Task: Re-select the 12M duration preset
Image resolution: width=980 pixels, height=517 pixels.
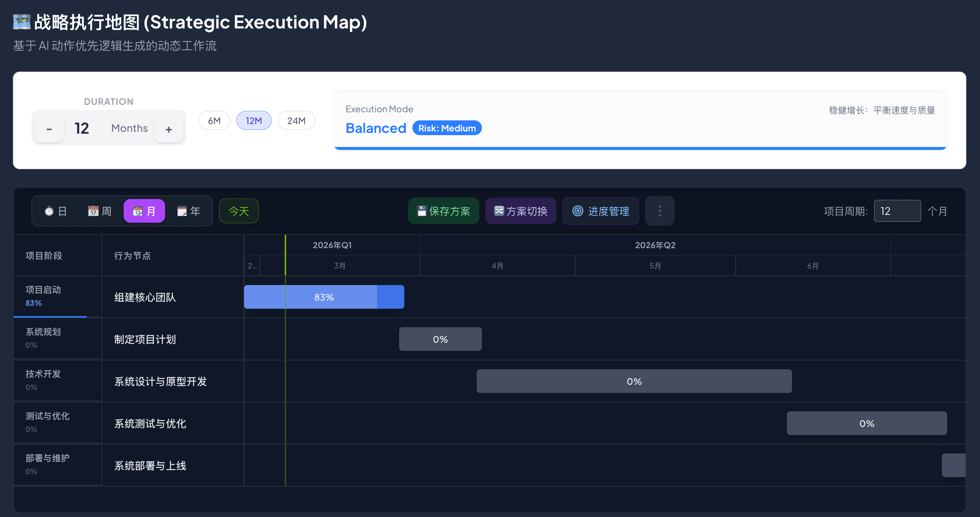Action: 254,120
